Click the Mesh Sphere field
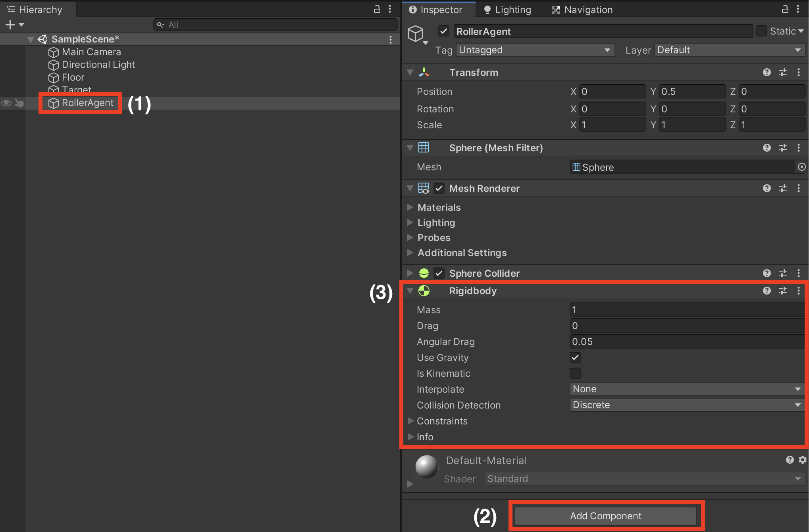The height and width of the screenshot is (532, 809). pos(682,167)
